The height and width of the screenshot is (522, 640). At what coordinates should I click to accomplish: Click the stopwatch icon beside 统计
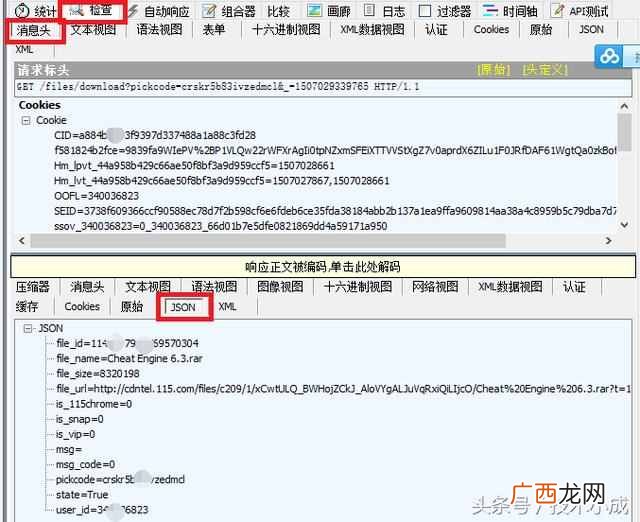tap(22, 11)
